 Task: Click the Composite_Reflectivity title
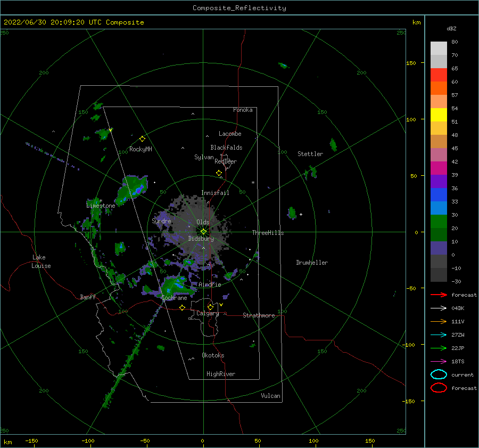[239, 8]
